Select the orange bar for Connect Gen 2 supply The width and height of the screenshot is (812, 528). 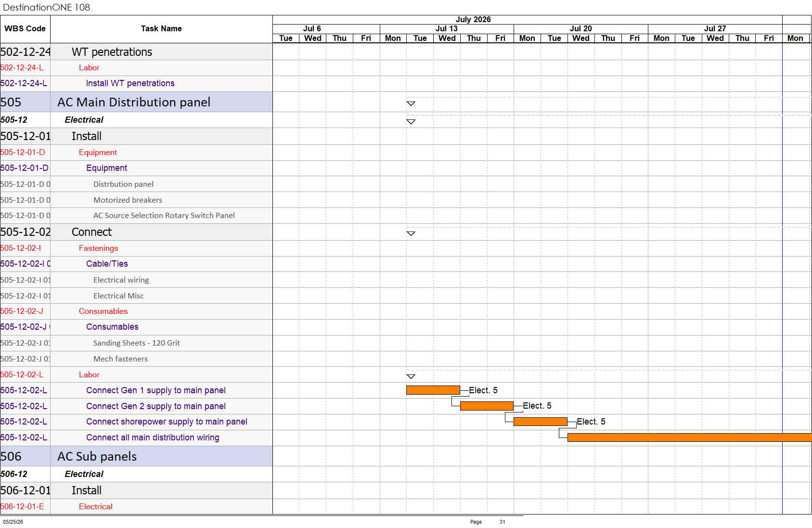tap(487, 406)
